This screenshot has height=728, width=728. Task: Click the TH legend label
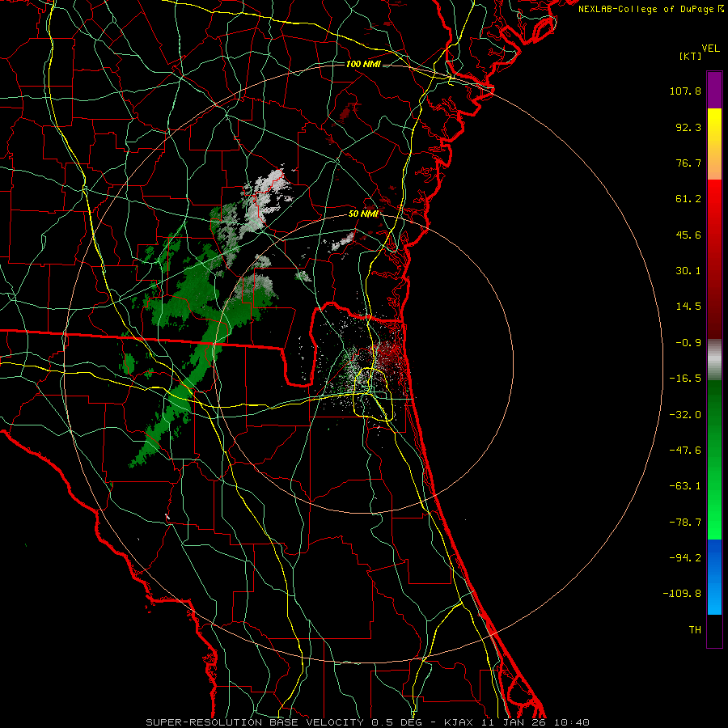coord(695,630)
